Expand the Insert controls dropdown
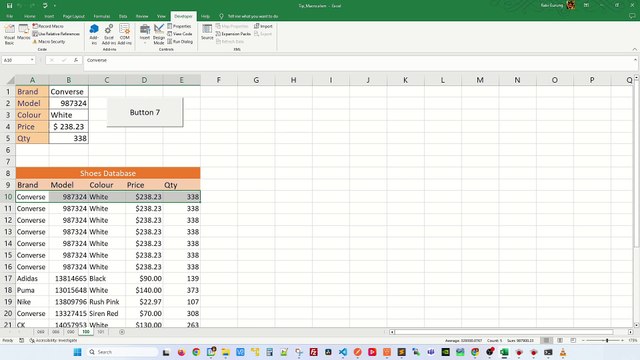This screenshot has width=640, height=360. 144,33
